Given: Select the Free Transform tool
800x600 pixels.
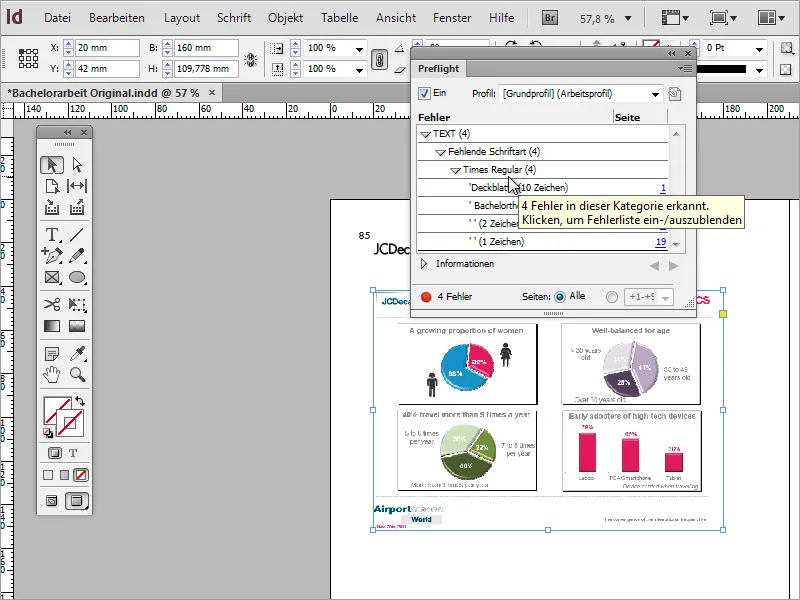Looking at the screenshot, I should click(77, 305).
